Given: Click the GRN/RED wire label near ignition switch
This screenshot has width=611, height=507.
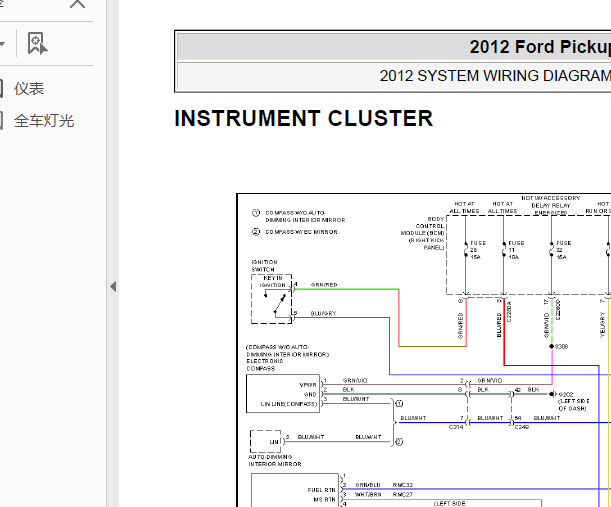Looking at the screenshot, I should [x=324, y=285].
